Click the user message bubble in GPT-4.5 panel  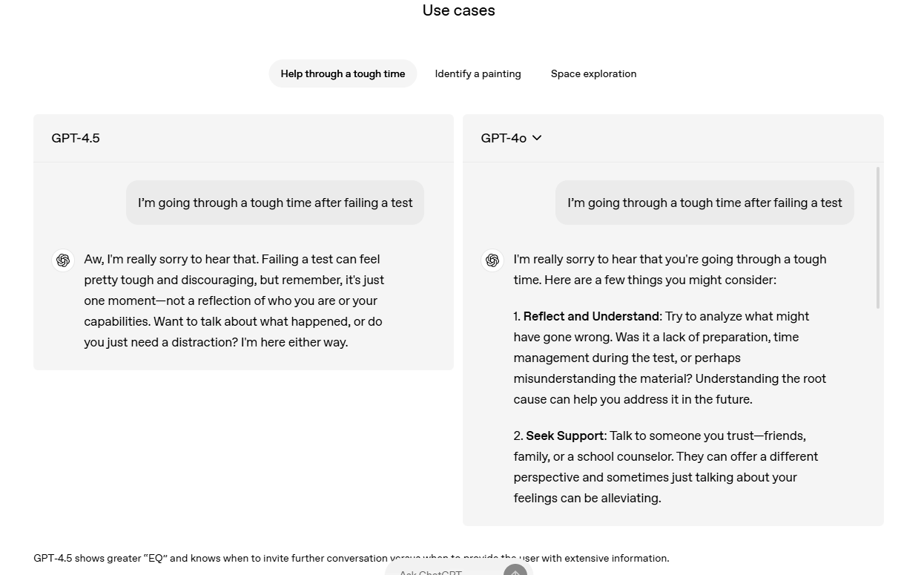275,203
